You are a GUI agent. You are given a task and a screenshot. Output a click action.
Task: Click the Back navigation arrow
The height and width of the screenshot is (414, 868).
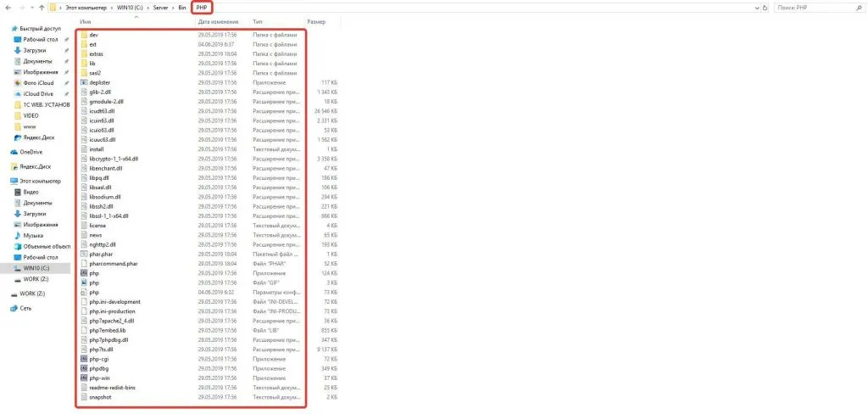7,8
